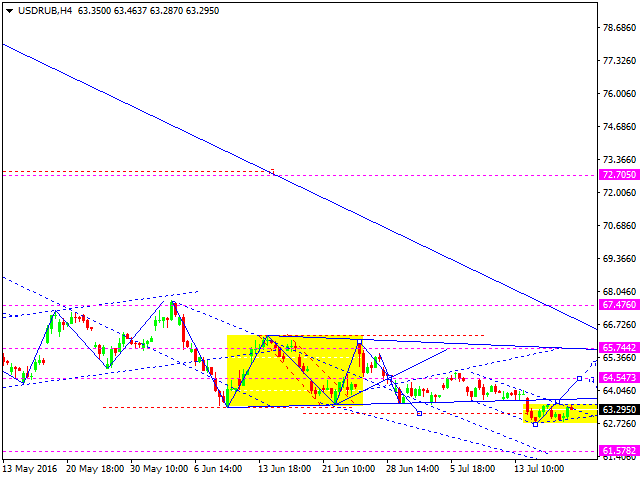Click the current price tag 63.2950

[x=619, y=409]
